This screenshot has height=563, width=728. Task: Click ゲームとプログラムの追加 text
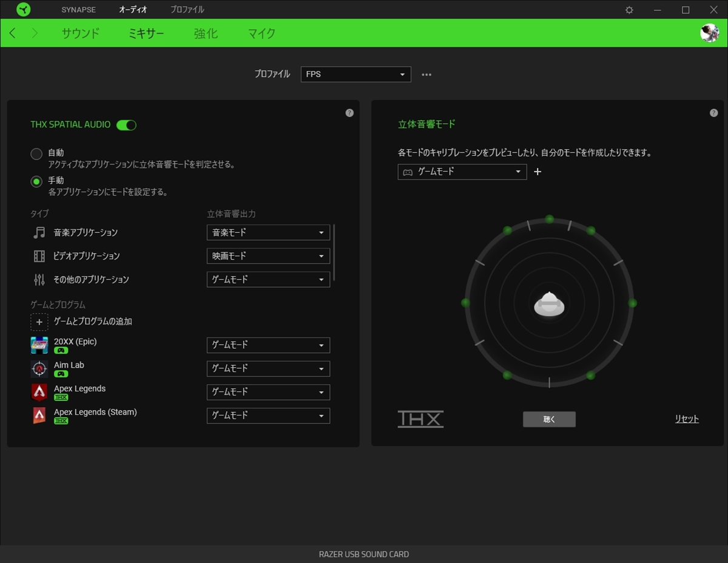(93, 322)
